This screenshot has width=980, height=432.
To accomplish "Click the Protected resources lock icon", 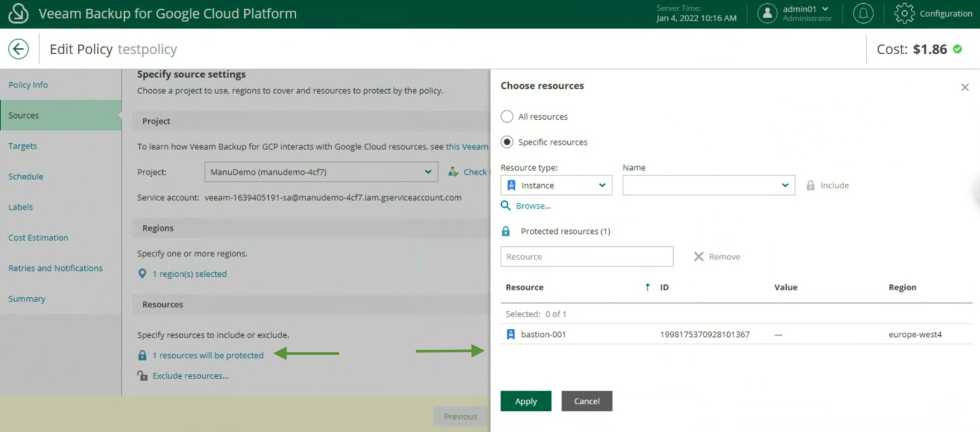I will [x=506, y=231].
